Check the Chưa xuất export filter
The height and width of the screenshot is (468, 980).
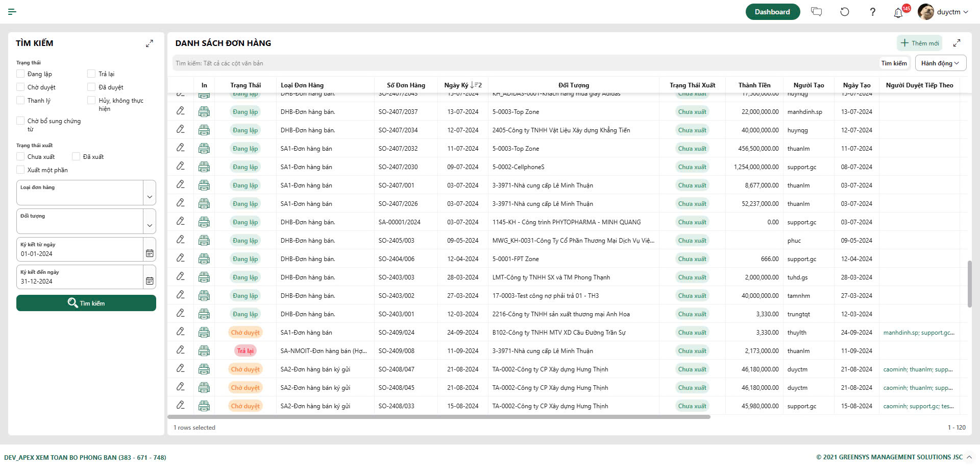(x=20, y=156)
